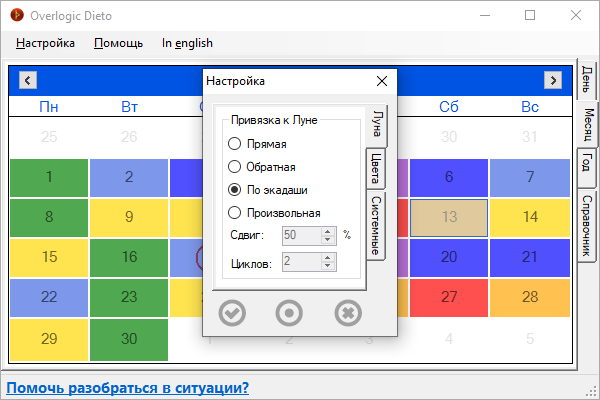600x400 pixels.
Task: Minimize the Overlogic Dieto window
Action: click(x=485, y=15)
